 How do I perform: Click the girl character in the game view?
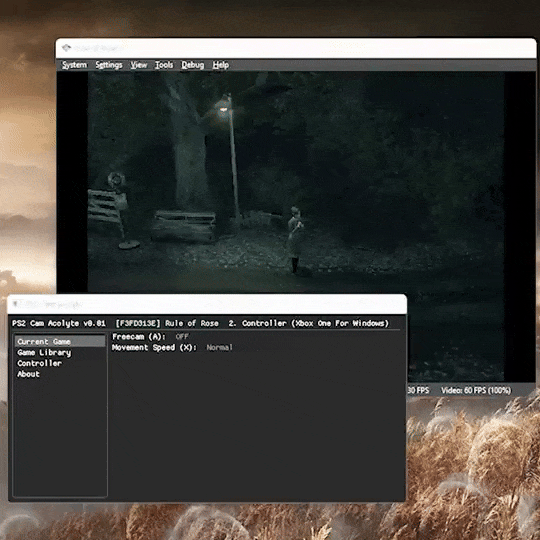coord(294,239)
